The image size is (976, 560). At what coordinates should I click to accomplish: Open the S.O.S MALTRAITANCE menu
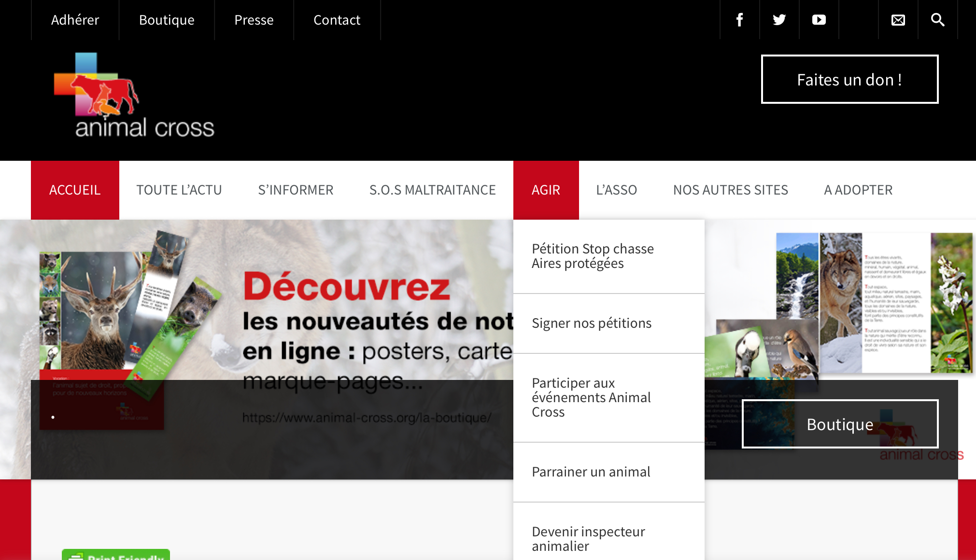click(x=432, y=190)
